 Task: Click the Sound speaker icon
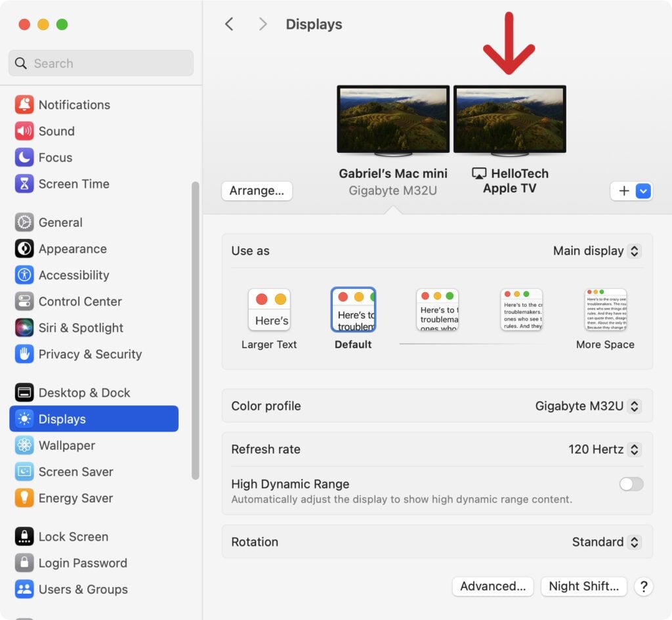[x=24, y=131]
